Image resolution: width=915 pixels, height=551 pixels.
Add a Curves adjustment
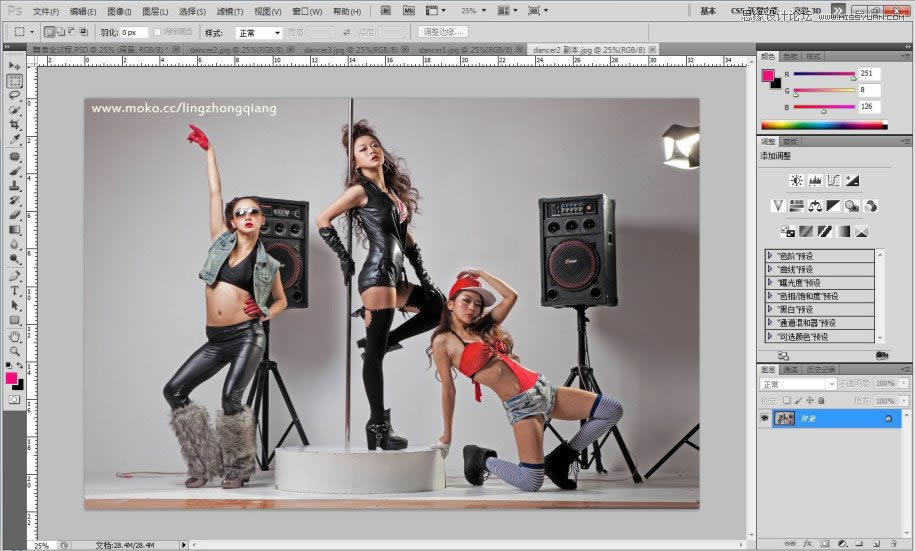[x=833, y=181]
